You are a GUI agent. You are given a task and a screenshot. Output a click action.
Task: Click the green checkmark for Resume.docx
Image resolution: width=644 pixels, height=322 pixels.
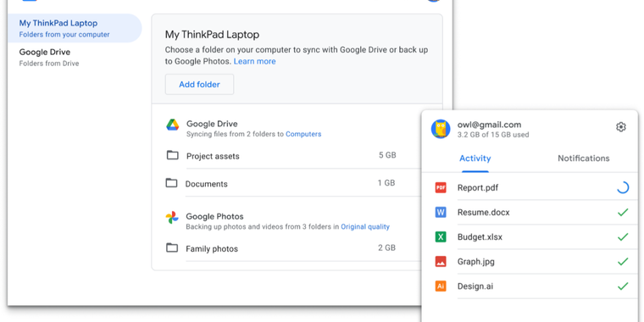pyautogui.click(x=623, y=213)
